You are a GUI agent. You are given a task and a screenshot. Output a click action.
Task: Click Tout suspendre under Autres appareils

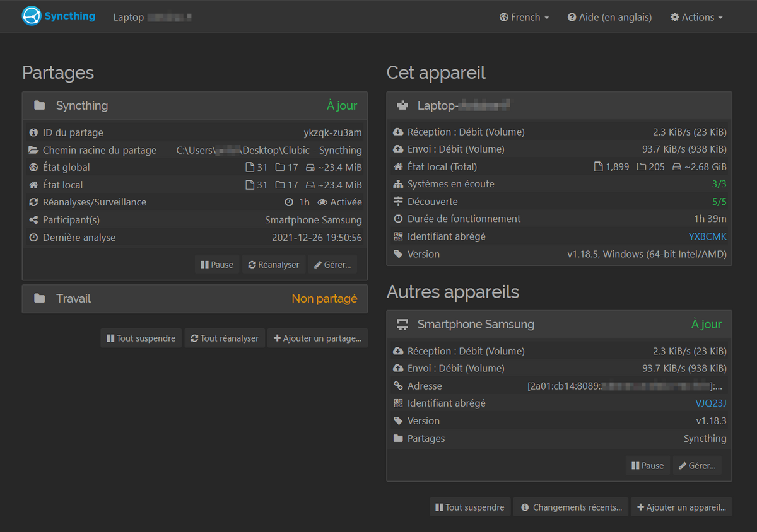470,507
